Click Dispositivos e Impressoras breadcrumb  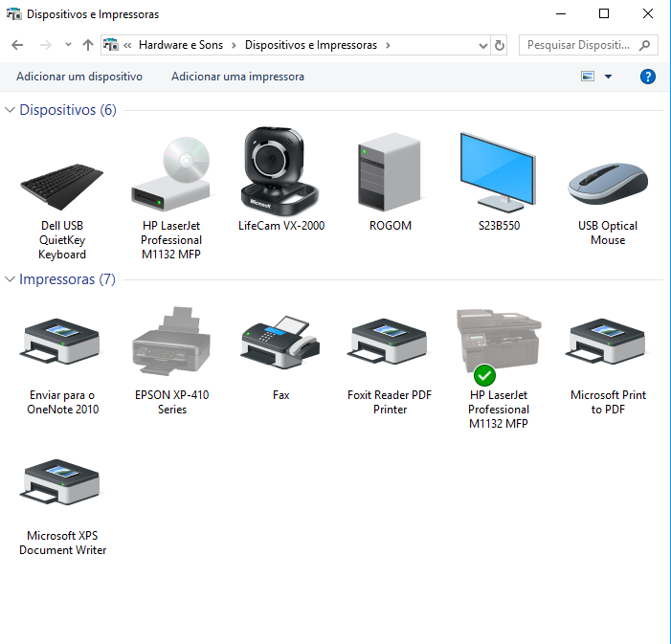pyautogui.click(x=311, y=45)
